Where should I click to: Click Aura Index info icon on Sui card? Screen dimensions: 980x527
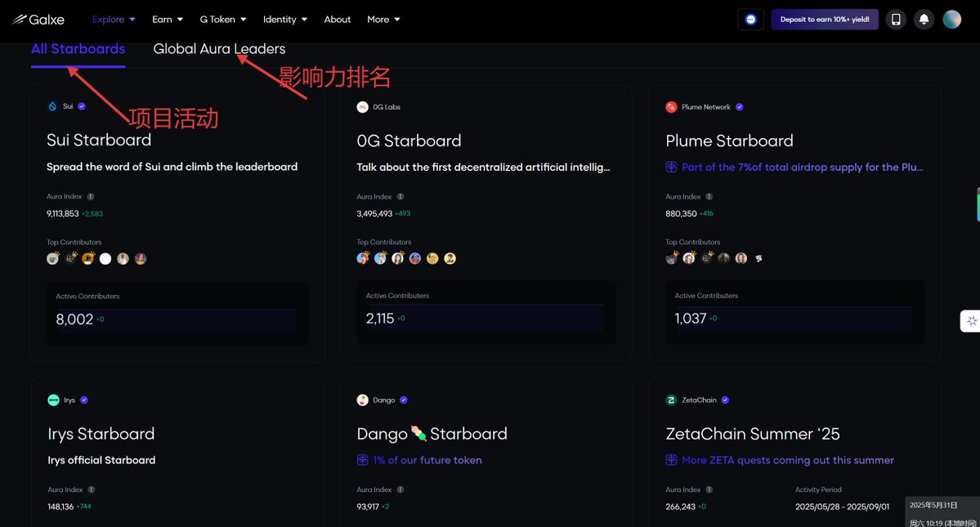[x=91, y=197]
